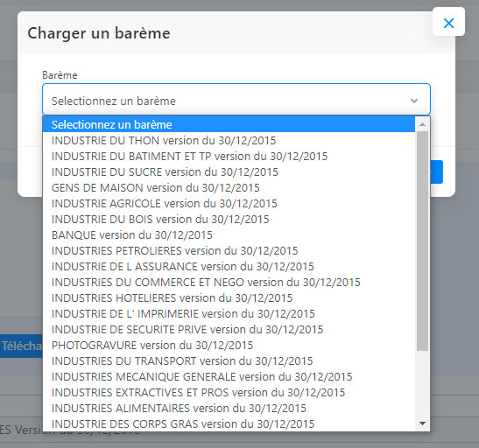Select INDUSTRIE DU BOIS option
The height and width of the screenshot is (448, 479).
[x=229, y=219]
